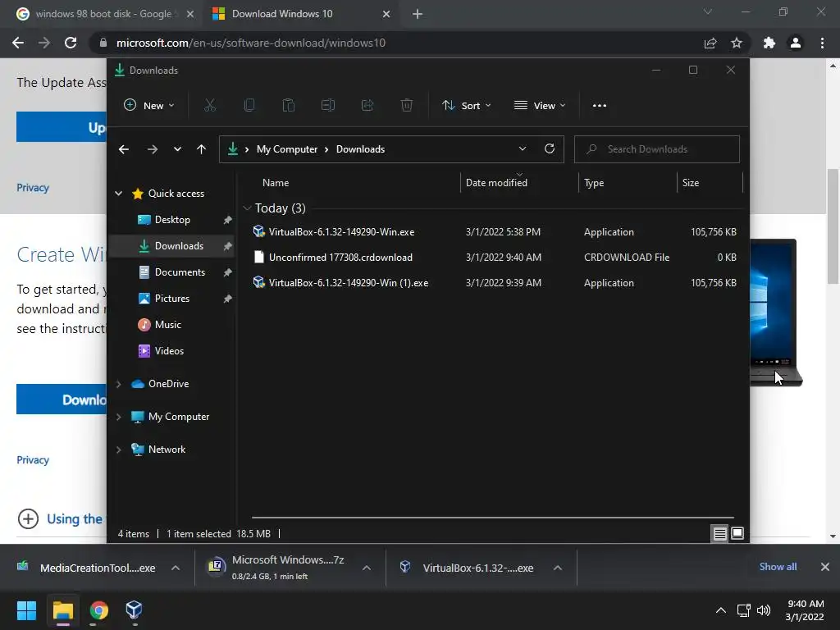
Task: Go up one folder level
Action: (x=202, y=149)
